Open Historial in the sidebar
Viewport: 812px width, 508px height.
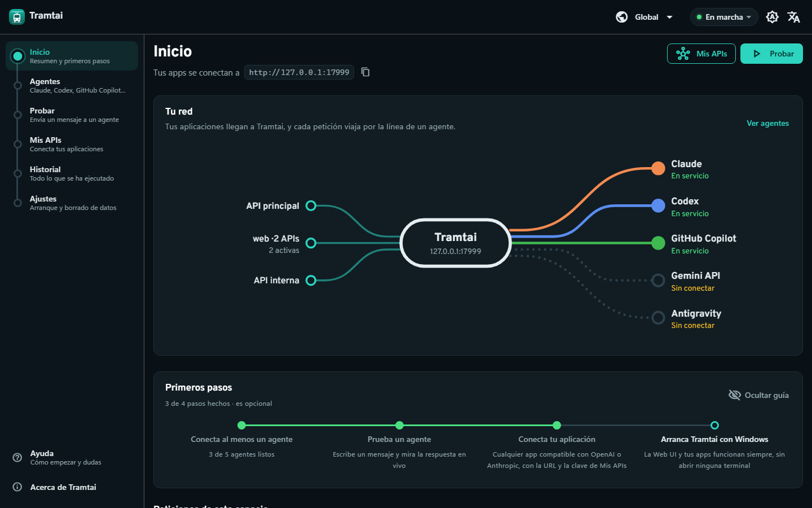point(72,173)
